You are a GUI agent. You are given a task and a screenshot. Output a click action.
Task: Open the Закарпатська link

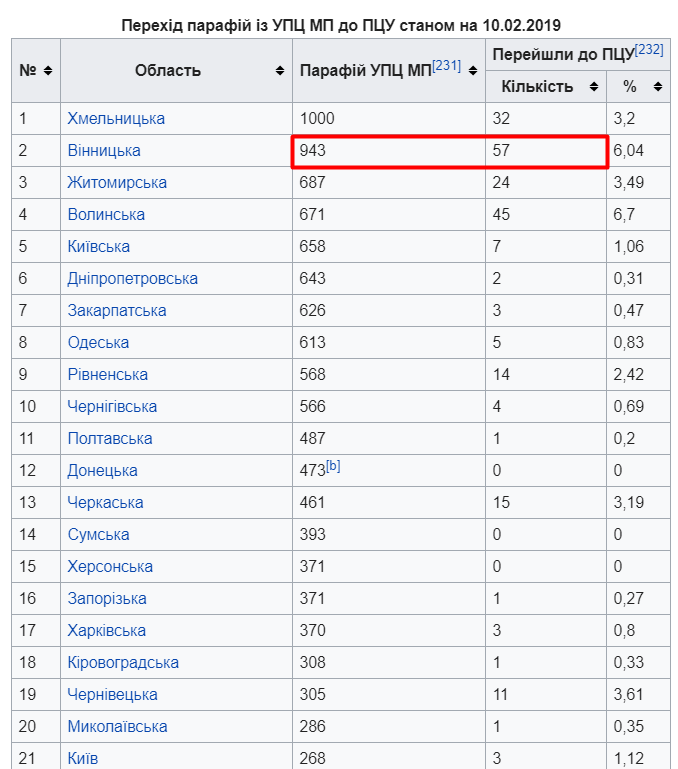(x=117, y=311)
